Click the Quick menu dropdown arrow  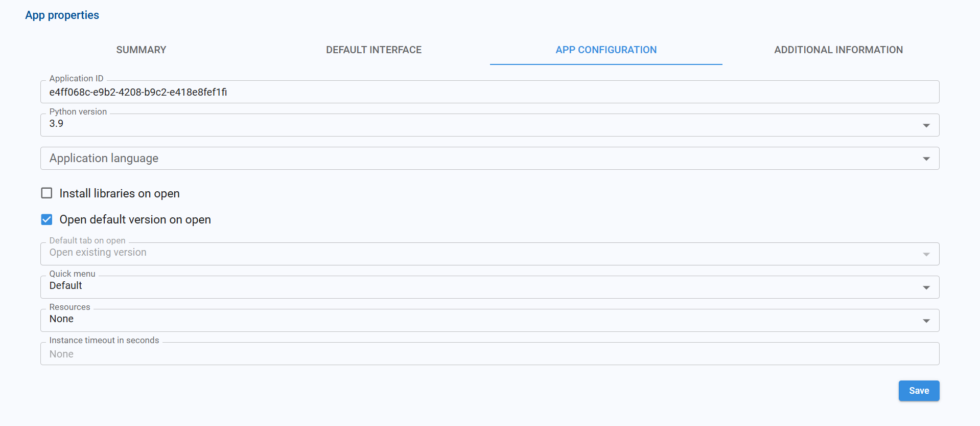point(926,287)
